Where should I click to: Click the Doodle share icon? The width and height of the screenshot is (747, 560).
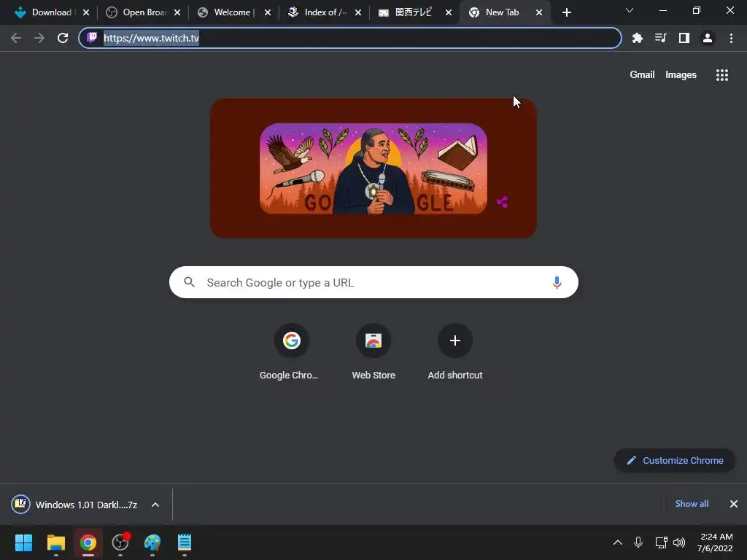[x=502, y=202]
